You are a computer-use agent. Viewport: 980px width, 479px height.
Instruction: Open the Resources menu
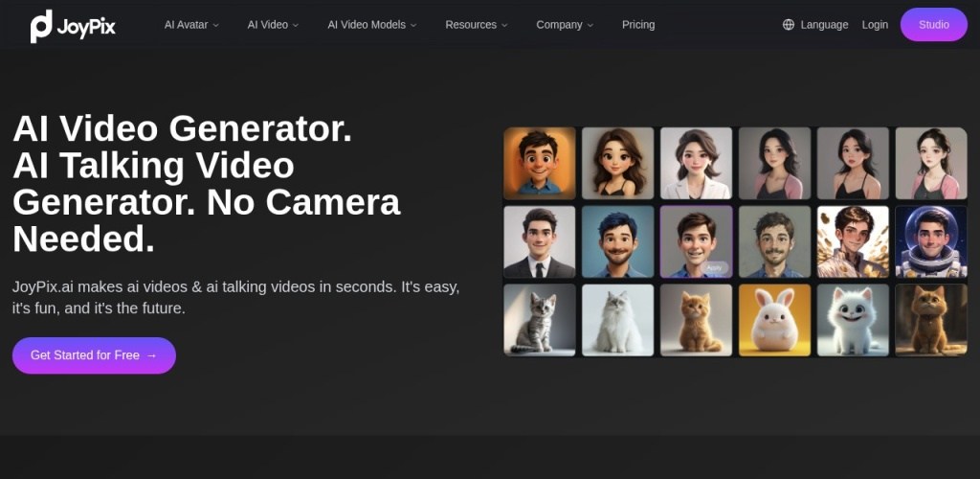click(477, 25)
